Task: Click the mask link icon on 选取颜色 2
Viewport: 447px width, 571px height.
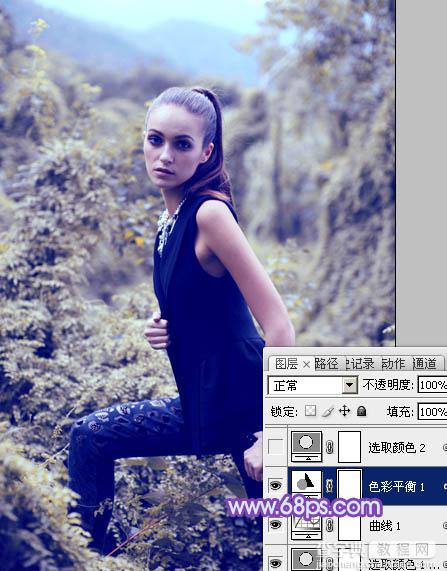Action: pos(330,448)
